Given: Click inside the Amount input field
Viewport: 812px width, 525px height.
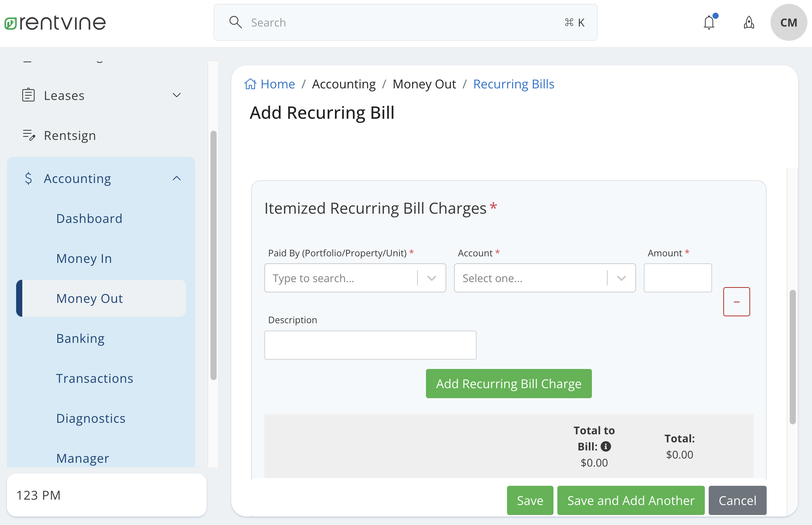Looking at the screenshot, I should pyautogui.click(x=678, y=278).
